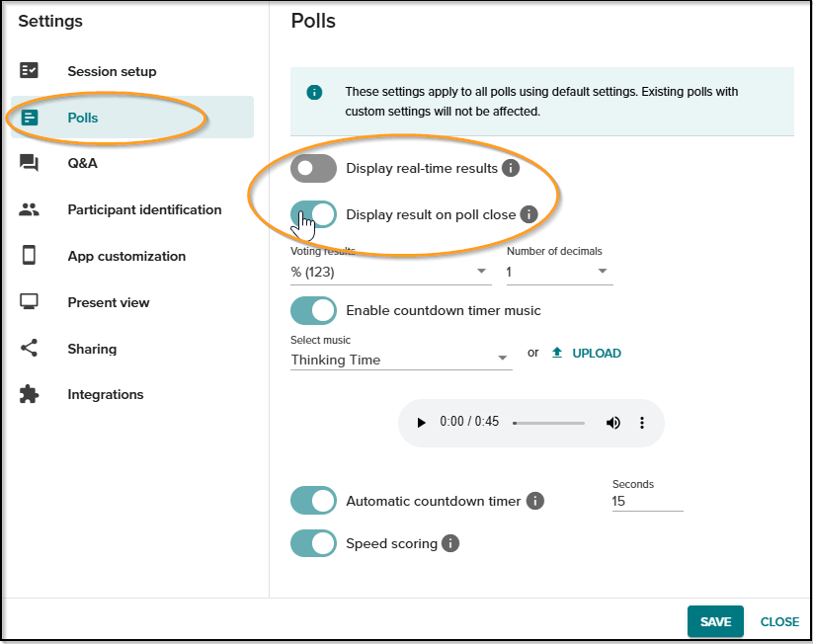Disable Speed scoring

(x=313, y=543)
